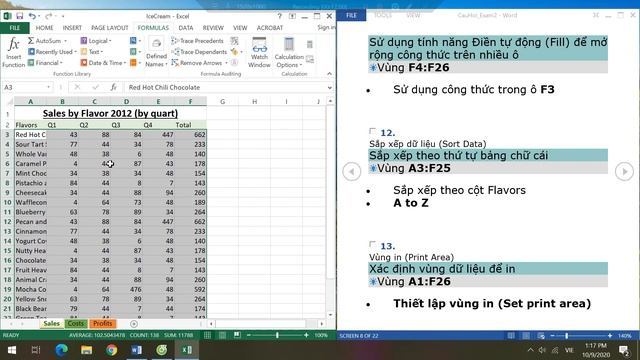Collapse the Excel ribbon
This screenshot has height=360, width=640.
coord(329,74)
